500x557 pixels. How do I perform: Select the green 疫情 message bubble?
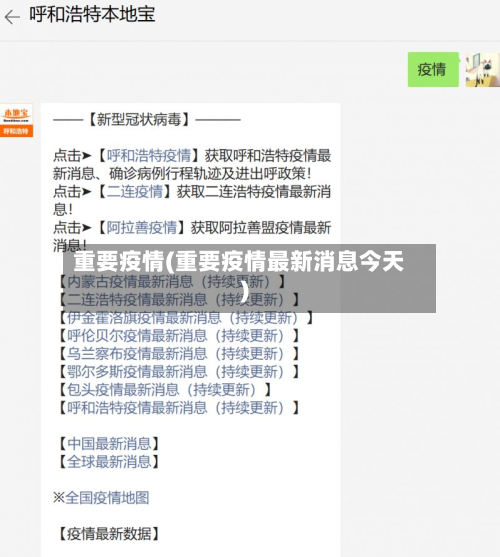[433, 70]
